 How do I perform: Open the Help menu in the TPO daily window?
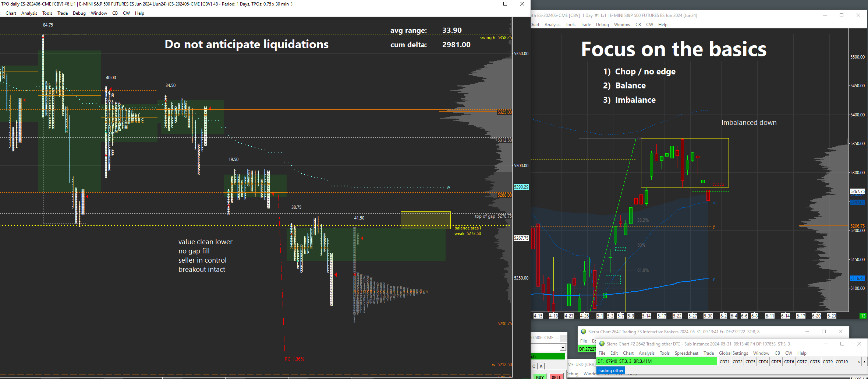pyautogui.click(x=139, y=13)
